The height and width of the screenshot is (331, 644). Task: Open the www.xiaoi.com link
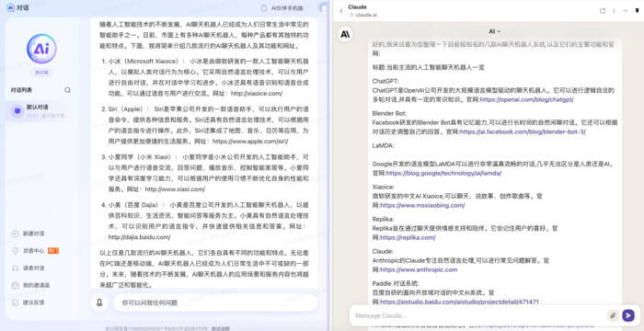[175, 189]
